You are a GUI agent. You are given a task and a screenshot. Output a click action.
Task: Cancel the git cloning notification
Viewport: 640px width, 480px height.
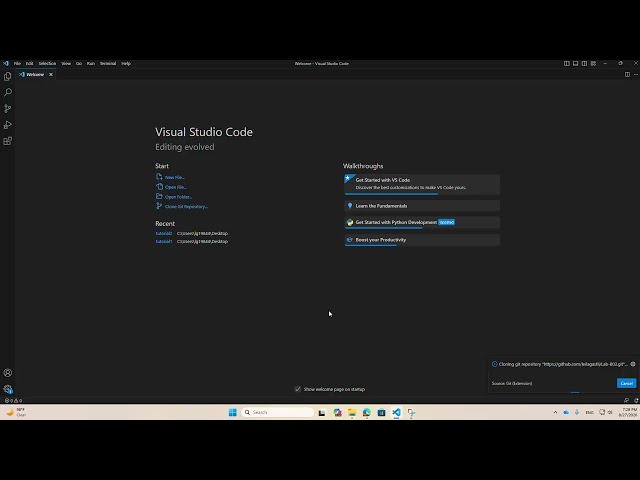pos(627,383)
